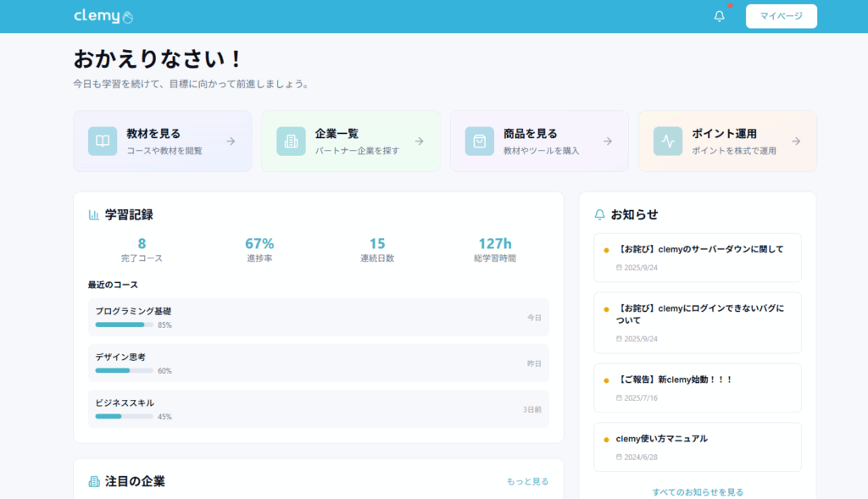The height and width of the screenshot is (499, 868).
Task: Click the bar chart icon beside 学習記録
Action: point(94,215)
